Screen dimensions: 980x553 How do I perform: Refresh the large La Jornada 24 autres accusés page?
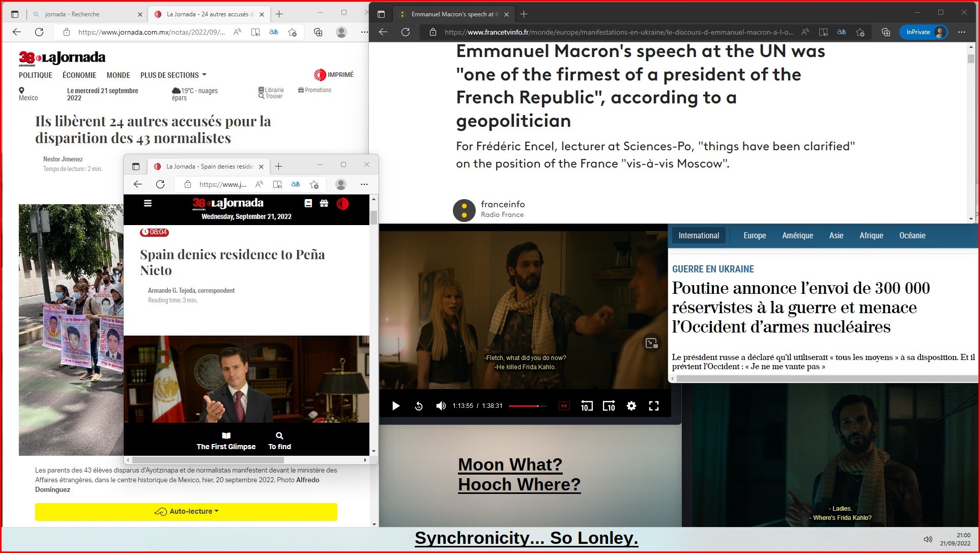tap(39, 32)
